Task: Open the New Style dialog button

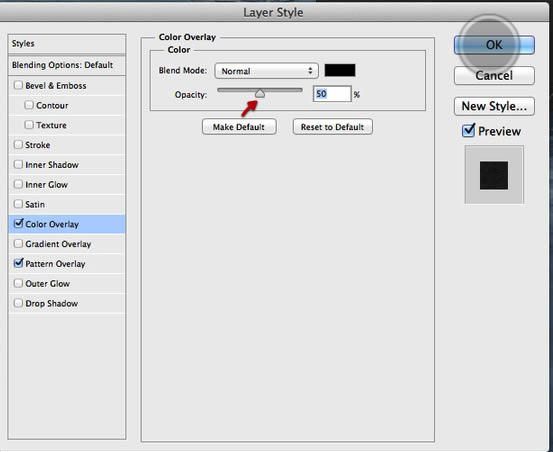Action: tap(494, 106)
